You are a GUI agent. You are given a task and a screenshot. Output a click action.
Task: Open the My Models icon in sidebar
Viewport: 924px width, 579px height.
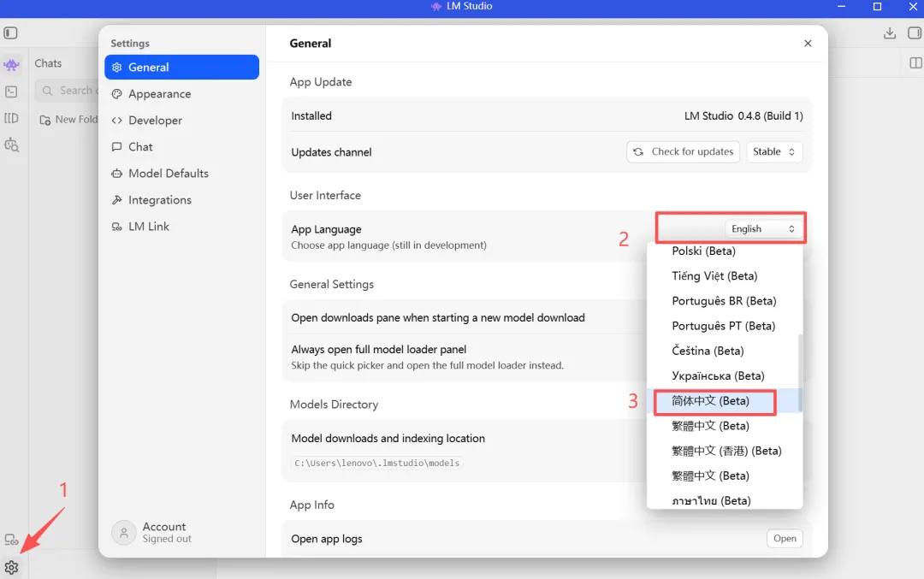pos(11,118)
